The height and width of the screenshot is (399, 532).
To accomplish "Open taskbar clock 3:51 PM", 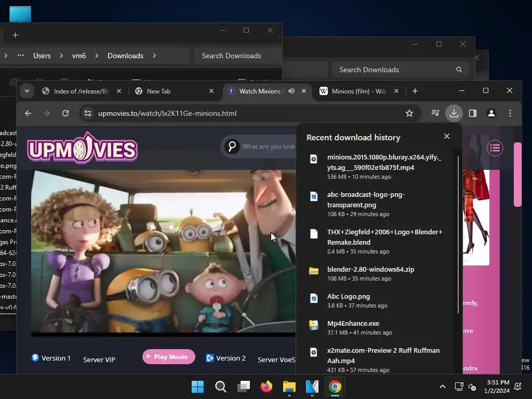I will pos(497,387).
